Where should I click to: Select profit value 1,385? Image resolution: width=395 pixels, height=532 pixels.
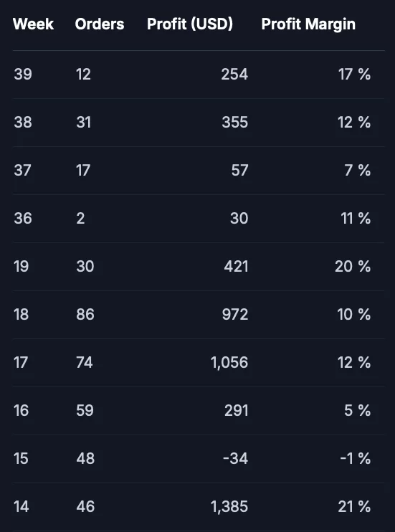click(x=229, y=507)
